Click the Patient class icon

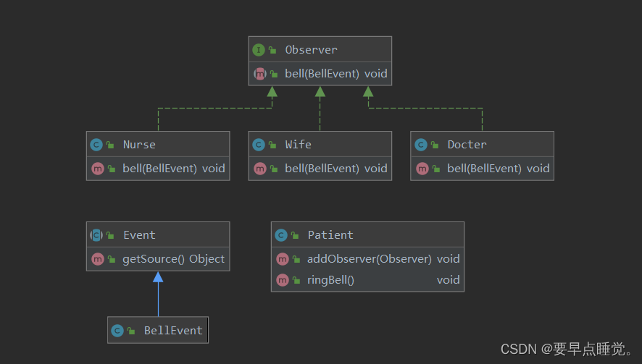(281, 235)
